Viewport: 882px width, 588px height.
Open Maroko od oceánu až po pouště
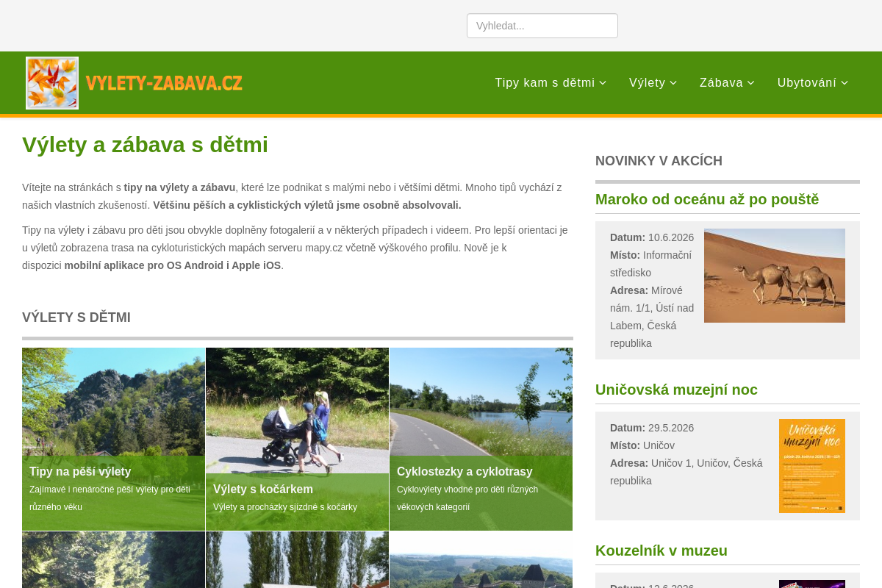click(x=707, y=199)
